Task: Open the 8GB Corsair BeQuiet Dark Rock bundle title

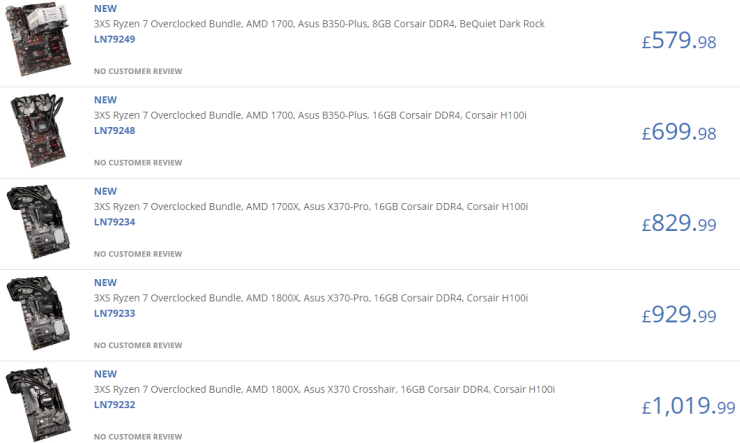Action: pos(319,23)
